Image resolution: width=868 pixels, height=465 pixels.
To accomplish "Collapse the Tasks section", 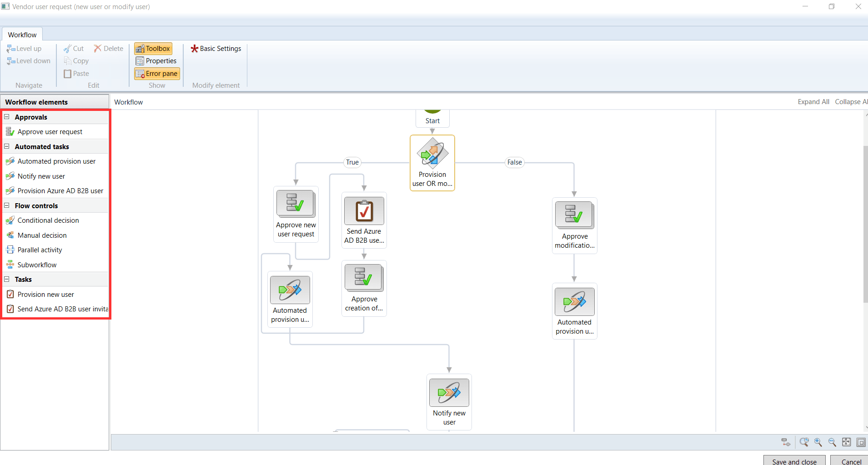I will coord(6,279).
